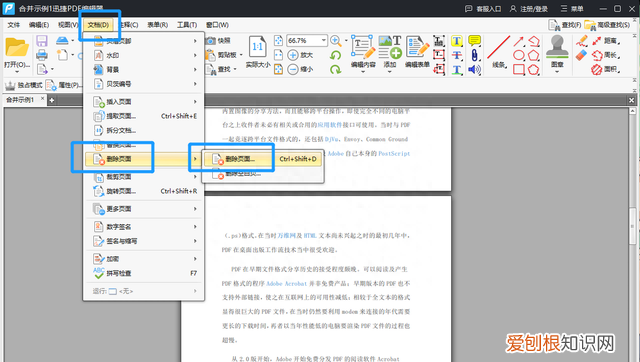
Task: Select the eraser tool
Action: pyautogui.click(x=582, y=55)
